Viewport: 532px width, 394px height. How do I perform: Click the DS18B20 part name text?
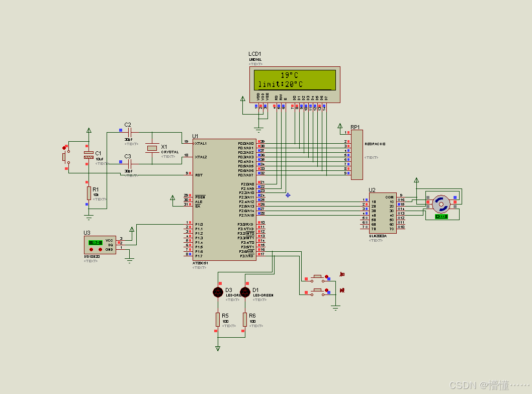[92, 257]
